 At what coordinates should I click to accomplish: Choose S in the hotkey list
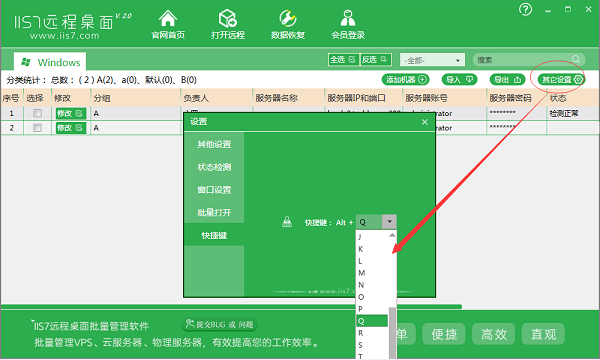pos(372,345)
